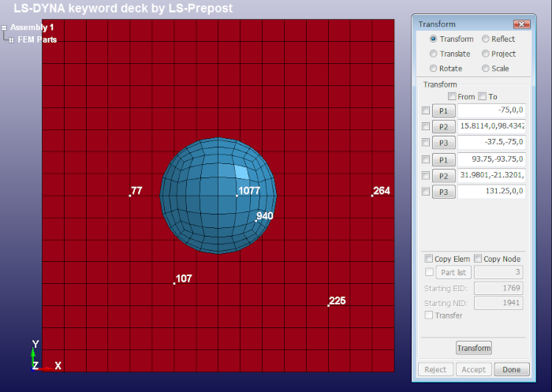Switch to Rotate mode

433,69
